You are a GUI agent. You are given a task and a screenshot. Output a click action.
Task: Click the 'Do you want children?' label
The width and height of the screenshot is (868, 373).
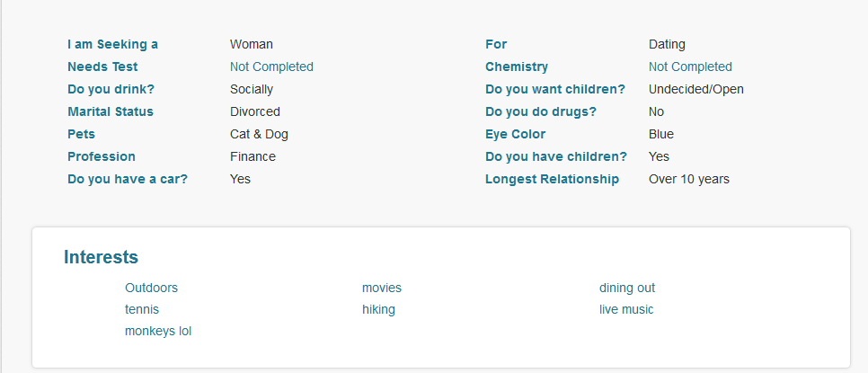[555, 89]
